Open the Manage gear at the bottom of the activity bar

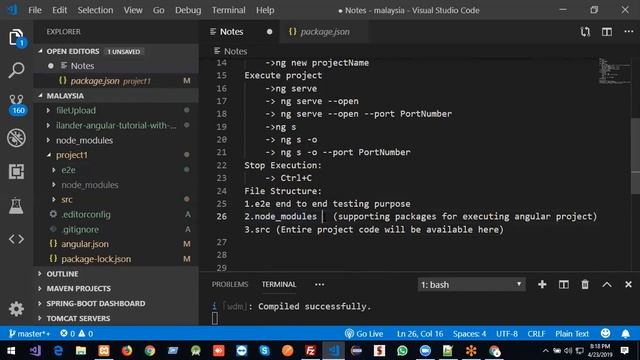click(16, 309)
